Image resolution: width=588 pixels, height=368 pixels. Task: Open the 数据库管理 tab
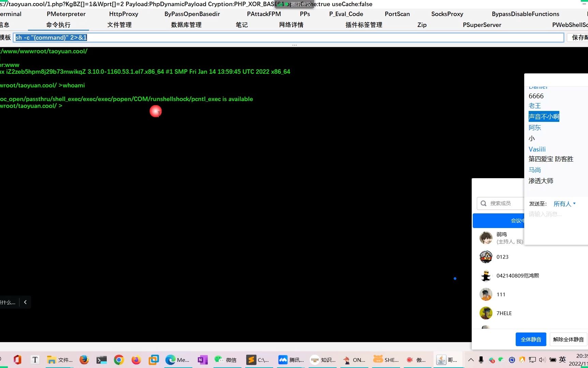pos(186,25)
